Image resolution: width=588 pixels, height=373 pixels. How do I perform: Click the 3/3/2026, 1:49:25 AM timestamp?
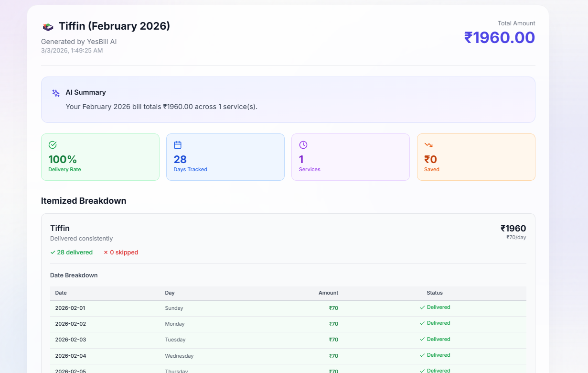click(72, 50)
